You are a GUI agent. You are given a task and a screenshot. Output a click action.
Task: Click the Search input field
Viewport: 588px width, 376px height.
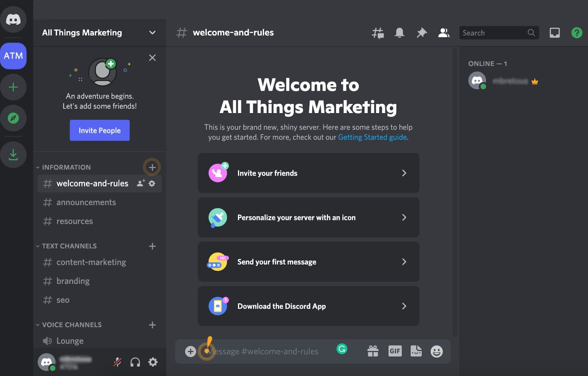(493, 33)
